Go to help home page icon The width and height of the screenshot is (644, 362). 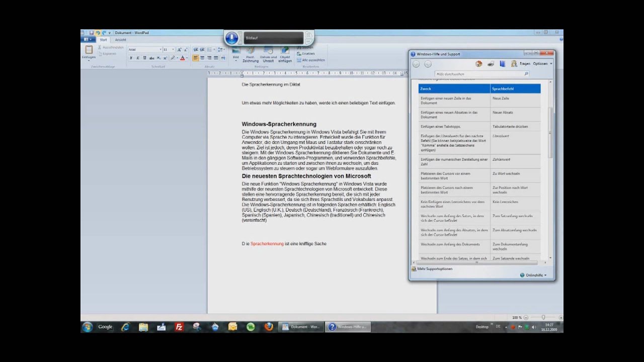click(x=478, y=64)
